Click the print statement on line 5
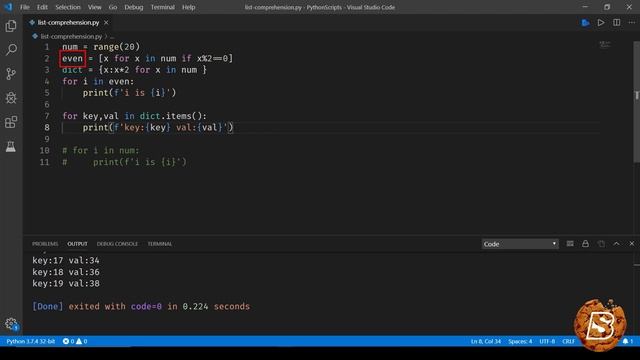The width and height of the screenshot is (640, 360). click(x=129, y=93)
